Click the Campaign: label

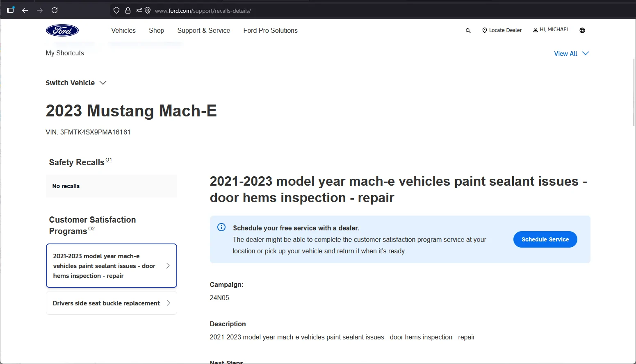226,284
